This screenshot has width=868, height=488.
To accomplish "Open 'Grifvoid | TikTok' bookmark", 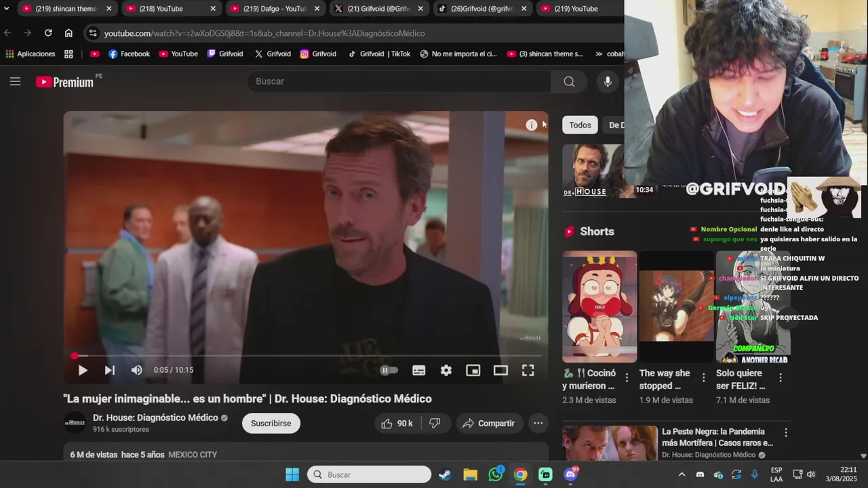I will [x=379, y=54].
